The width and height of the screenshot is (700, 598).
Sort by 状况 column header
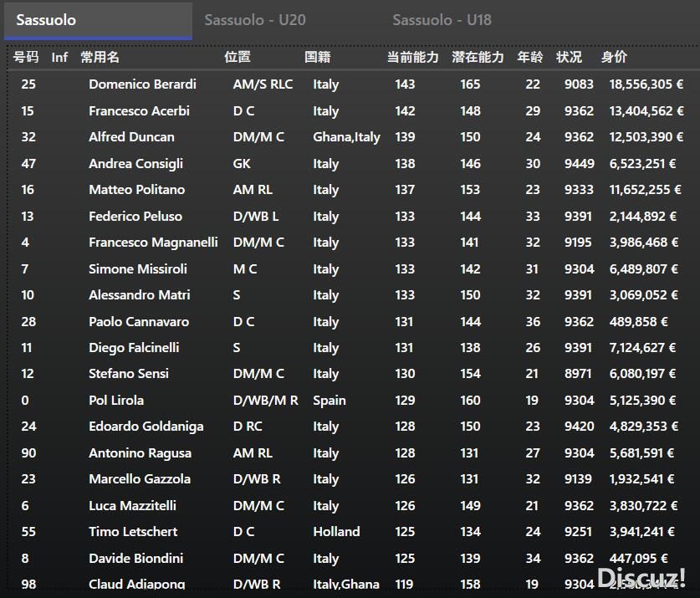(569, 57)
